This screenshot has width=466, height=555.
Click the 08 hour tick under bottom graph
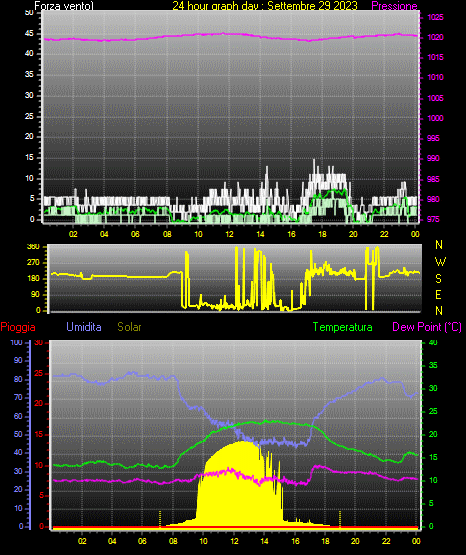pyautogui.click(x=173, y=541)
